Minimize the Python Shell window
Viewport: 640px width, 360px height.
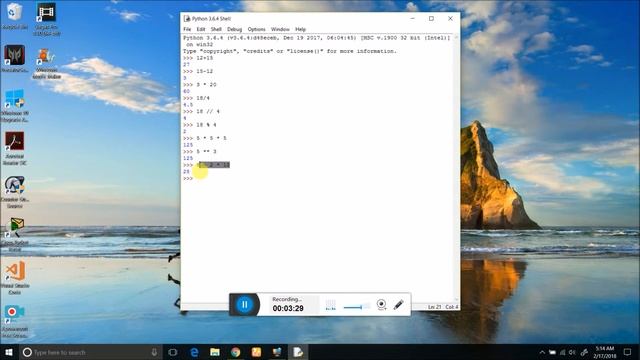413,19
